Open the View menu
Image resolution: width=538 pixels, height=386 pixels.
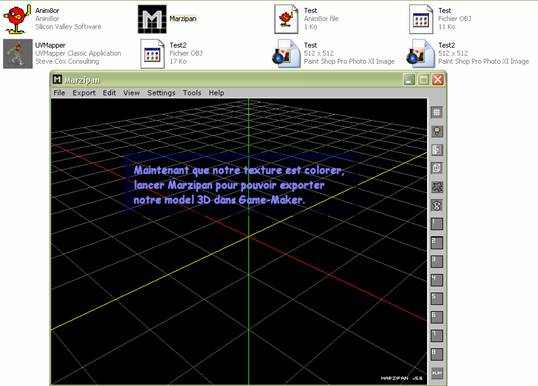[x=131, y=93]
